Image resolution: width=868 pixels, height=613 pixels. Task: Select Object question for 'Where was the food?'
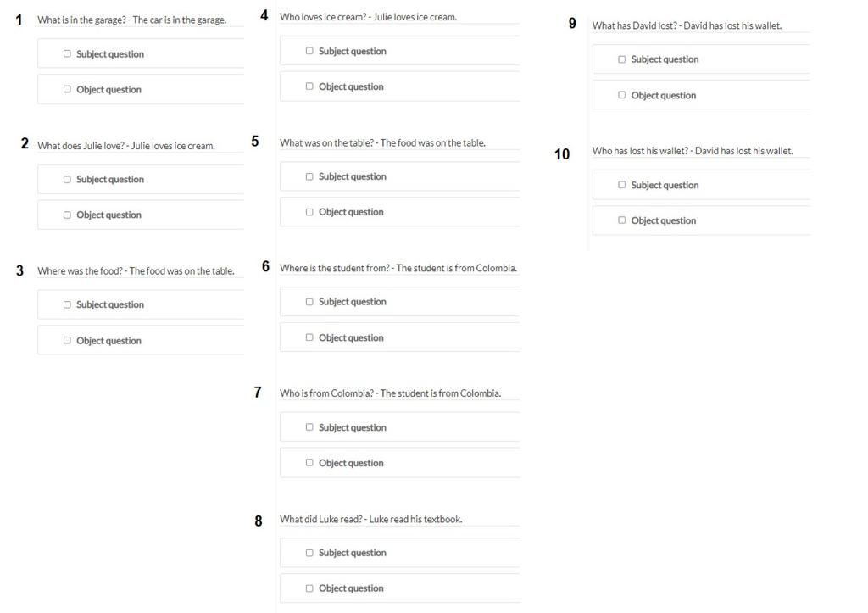pos(67,340)
